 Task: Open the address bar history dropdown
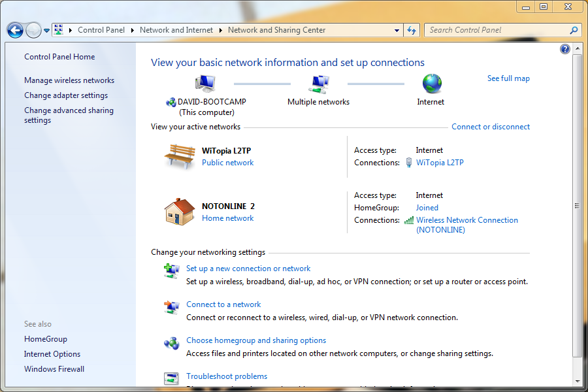point(397,30)
